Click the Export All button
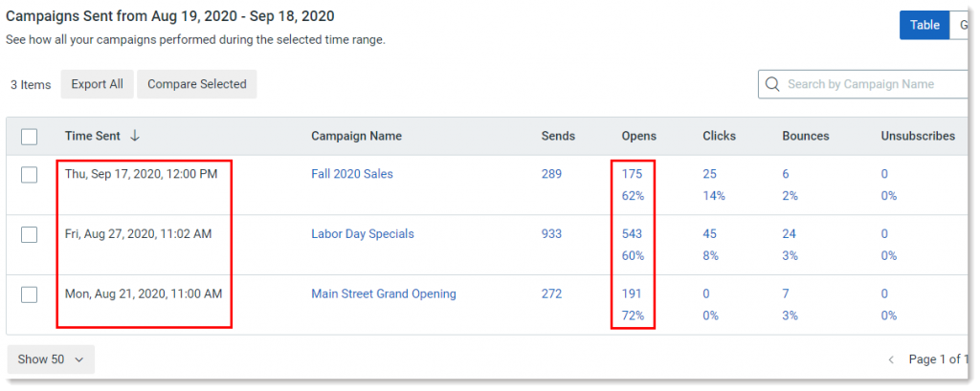Viewport: 980px width, 391px height. (x=97, y=84)
